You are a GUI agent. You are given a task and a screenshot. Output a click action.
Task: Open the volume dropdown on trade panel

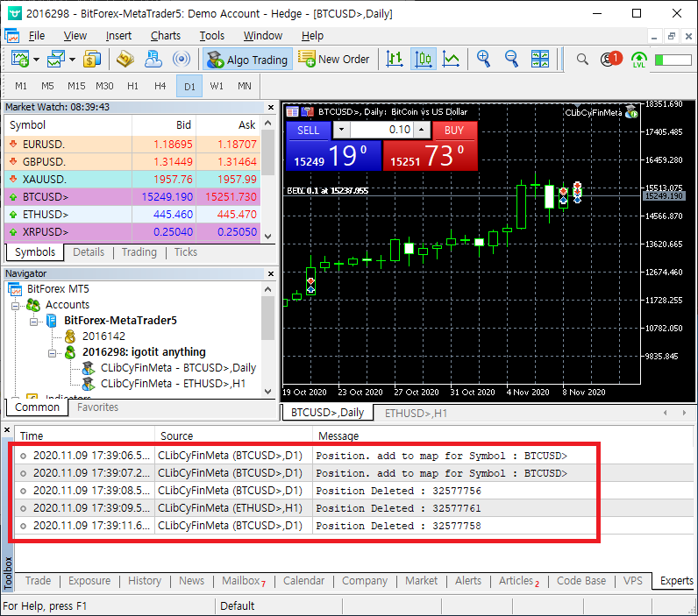pos(341,130)
